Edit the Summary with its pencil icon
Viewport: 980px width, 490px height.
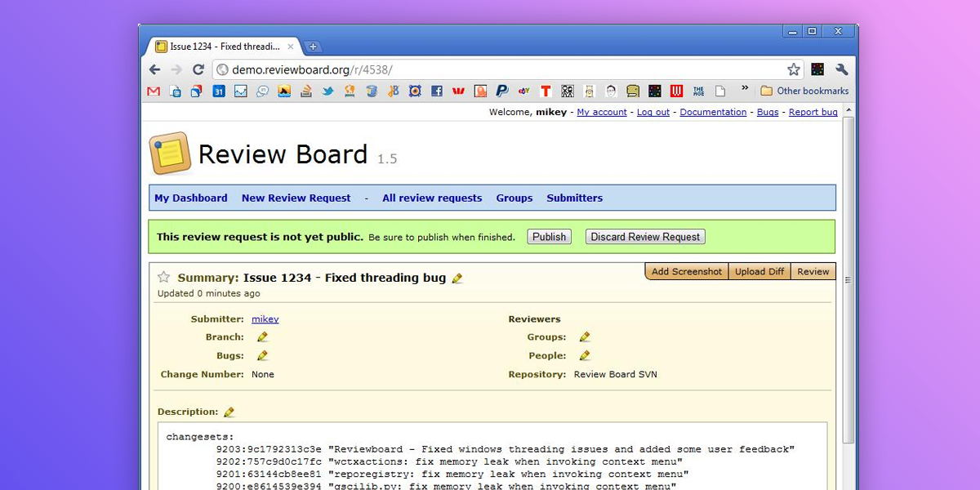[457, 278]
